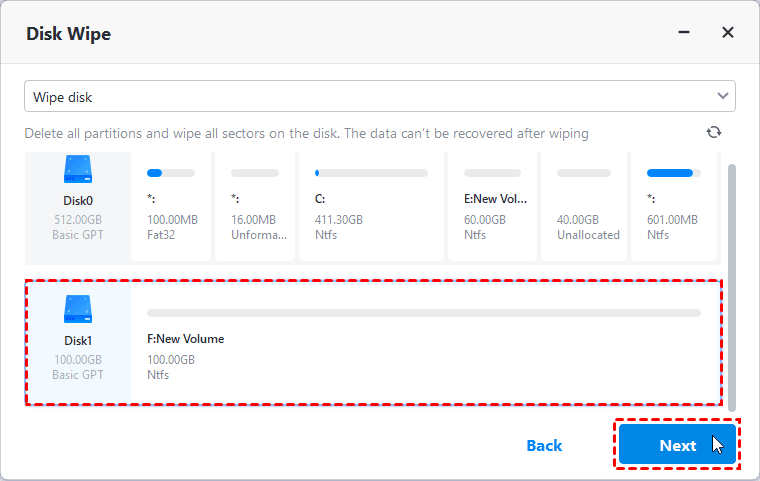Click the F:New Volume usage bar
760x481 pixels.
424,313
